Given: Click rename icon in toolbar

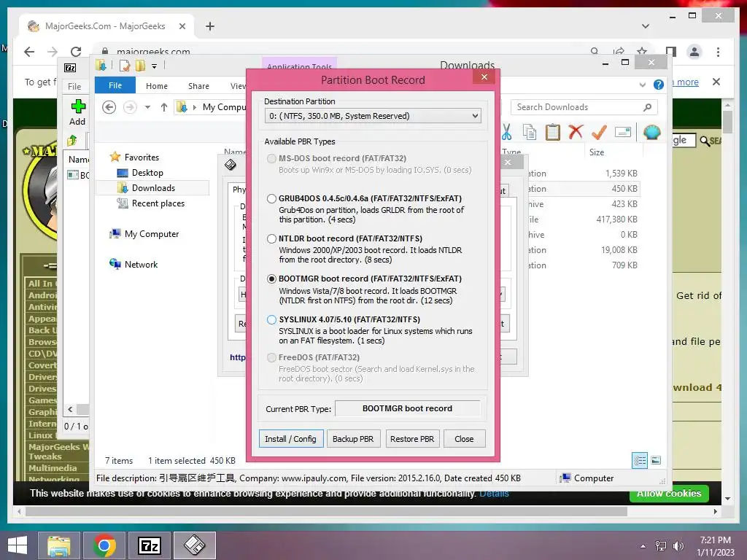Looking at the screenshot, I should click(x=623, y=132).
